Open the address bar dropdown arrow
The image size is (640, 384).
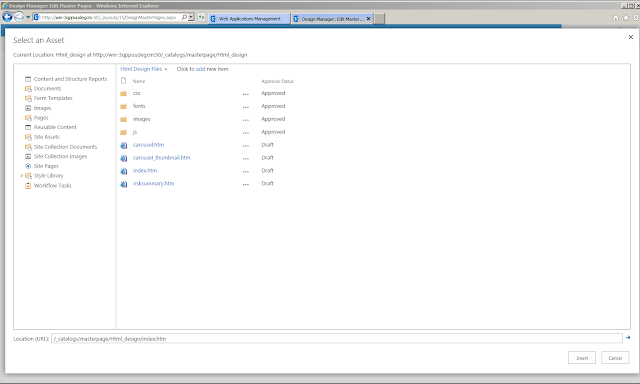[191, 18]
